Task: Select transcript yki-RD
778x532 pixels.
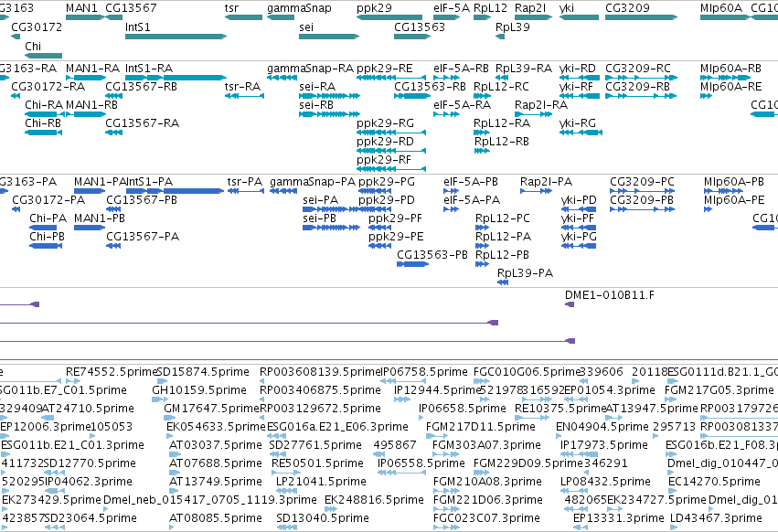Action: 580,78
